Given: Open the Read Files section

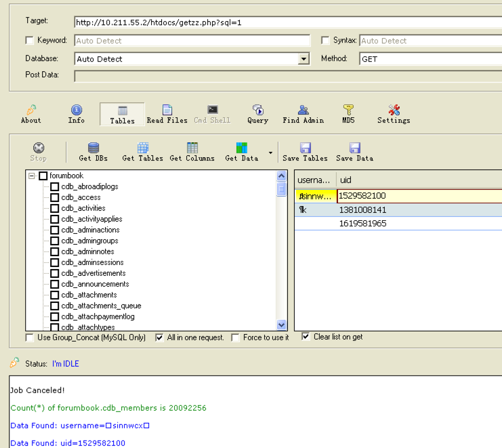Looking at the screenshot, I should click(167, 114).
